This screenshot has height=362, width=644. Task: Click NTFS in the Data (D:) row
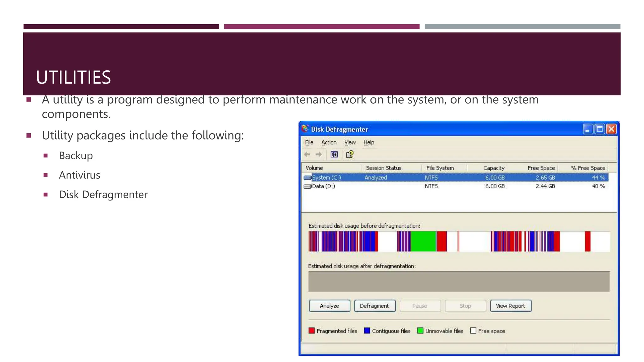[x=431, y=186]
